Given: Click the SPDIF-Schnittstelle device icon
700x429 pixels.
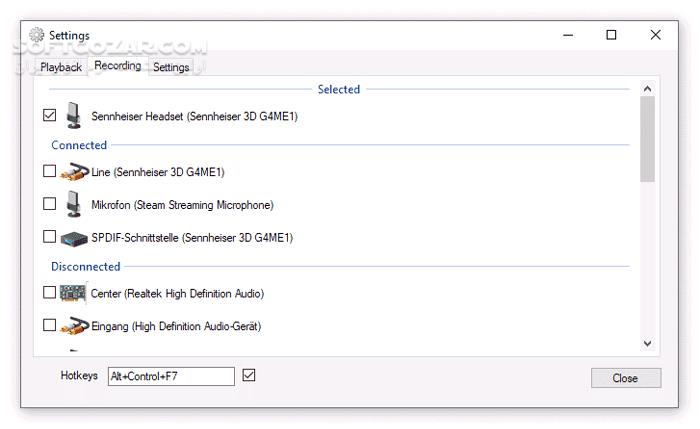Looking at the screenshot, I should tap(73, 238).
